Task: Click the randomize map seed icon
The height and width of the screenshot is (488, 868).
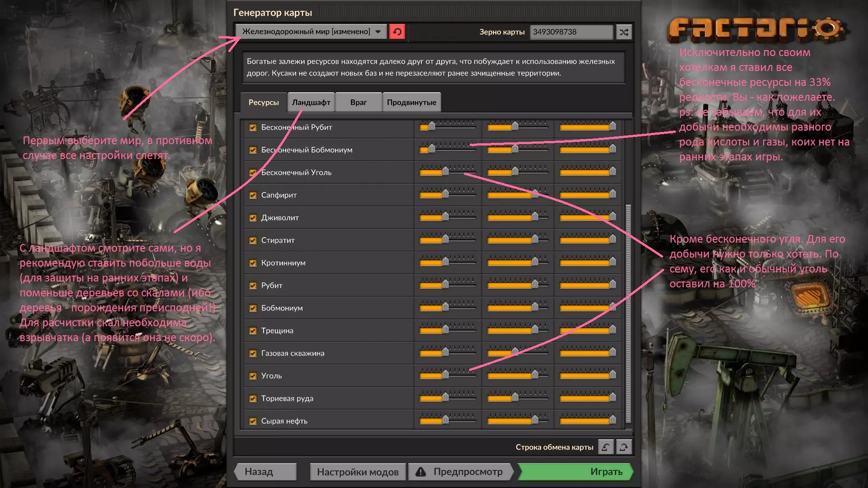Action: (x=624, y=32)
